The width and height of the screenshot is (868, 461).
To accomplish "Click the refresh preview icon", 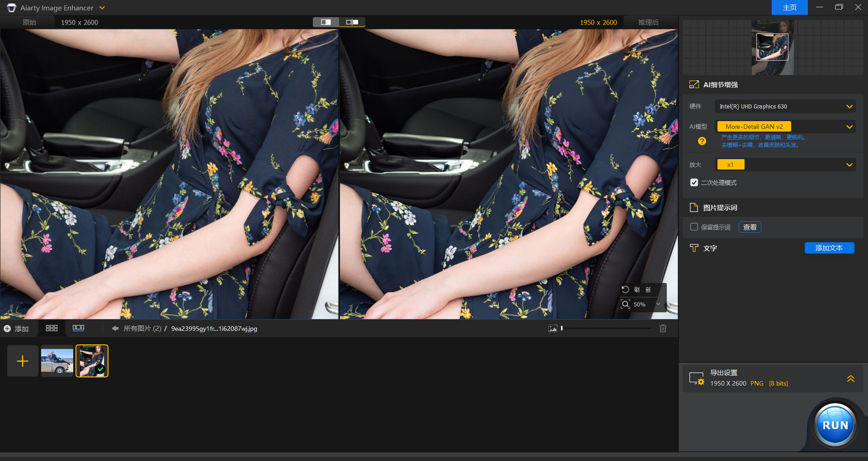I will [x=625, y=290].
